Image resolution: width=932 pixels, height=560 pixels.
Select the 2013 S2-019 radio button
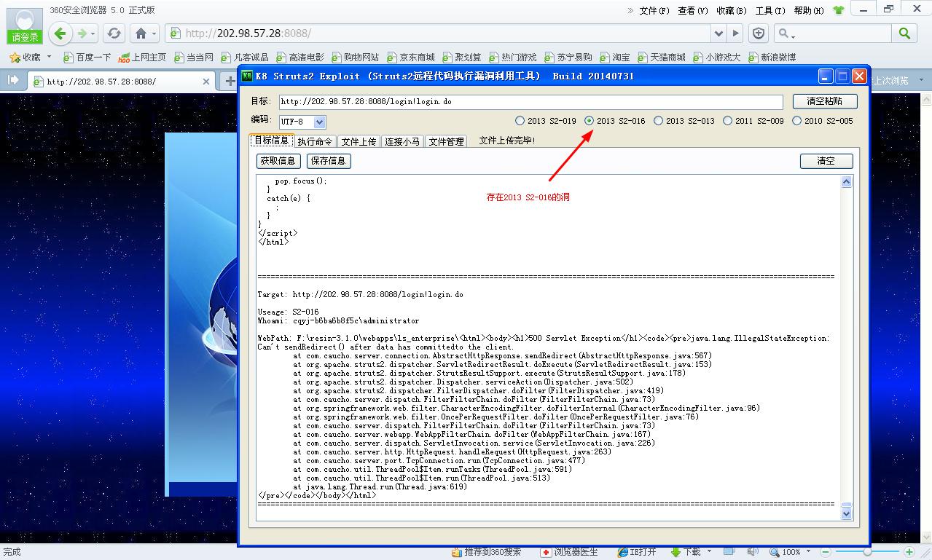tap(520, 121)
